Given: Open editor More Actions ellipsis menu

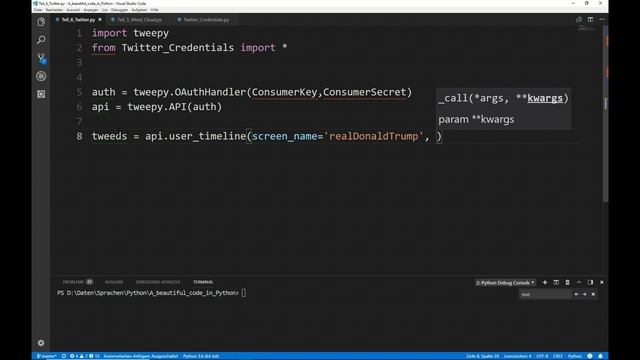Looking at the screenshot, I should pyautogui.click(x=602, y=20).
